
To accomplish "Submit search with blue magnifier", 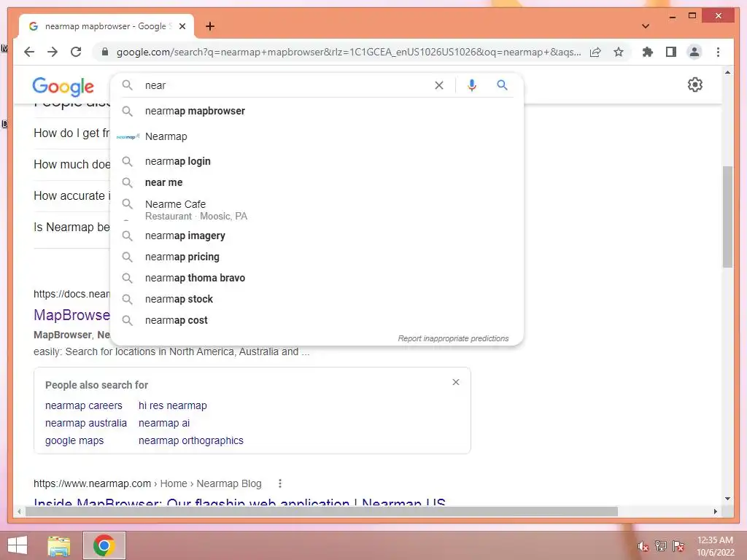I will [502, 85].
